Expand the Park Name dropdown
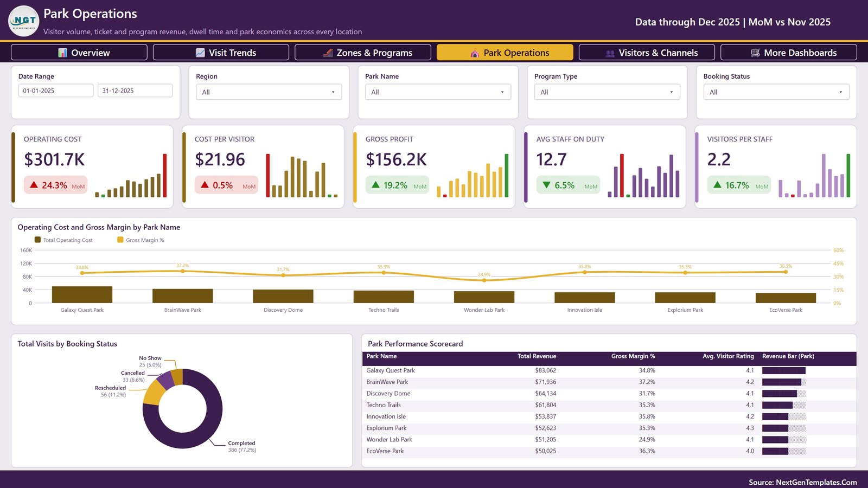Viewport: 868px width, 488px height. tap(438, 92)
